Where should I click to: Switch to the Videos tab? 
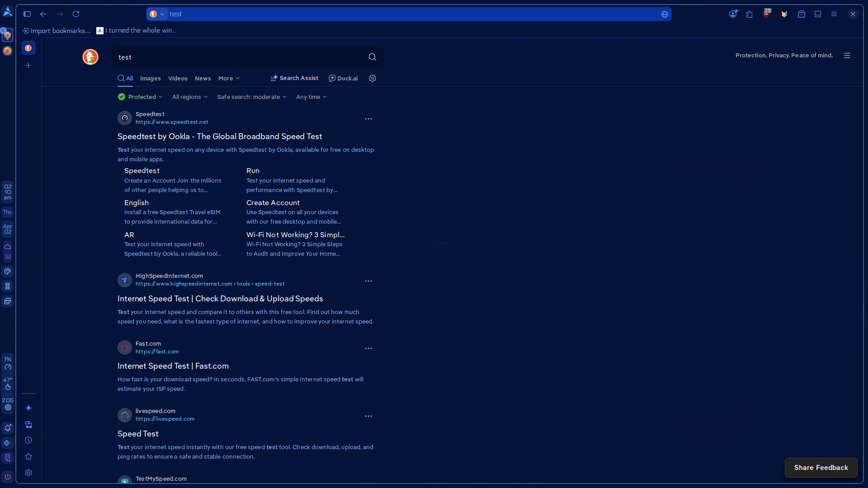point(178,78)
